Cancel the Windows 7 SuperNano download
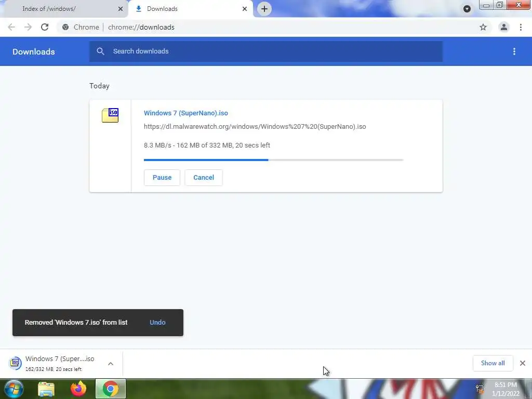Image resolution: width=532 pixels, height=399 pixels. tap(204, 178)
